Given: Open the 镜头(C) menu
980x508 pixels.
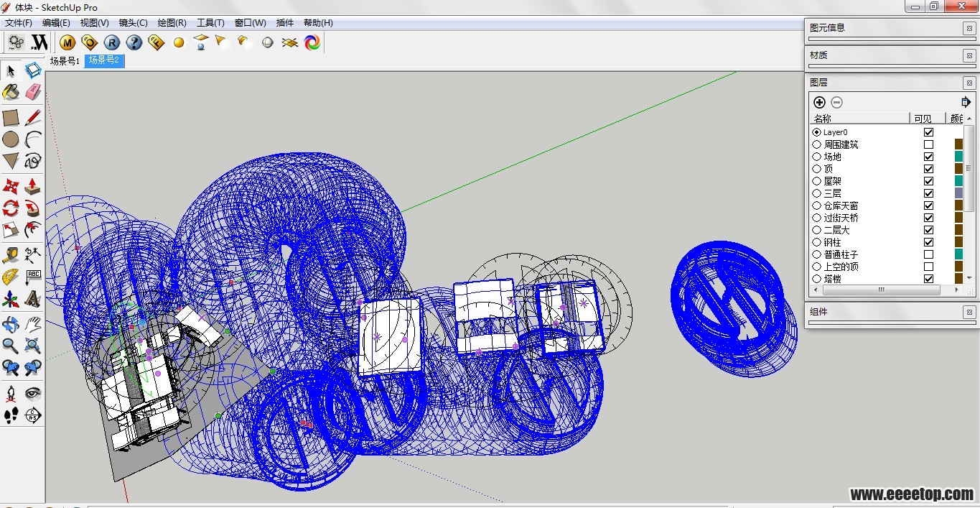Looking at the screenshot, I should tap(133, 22).
